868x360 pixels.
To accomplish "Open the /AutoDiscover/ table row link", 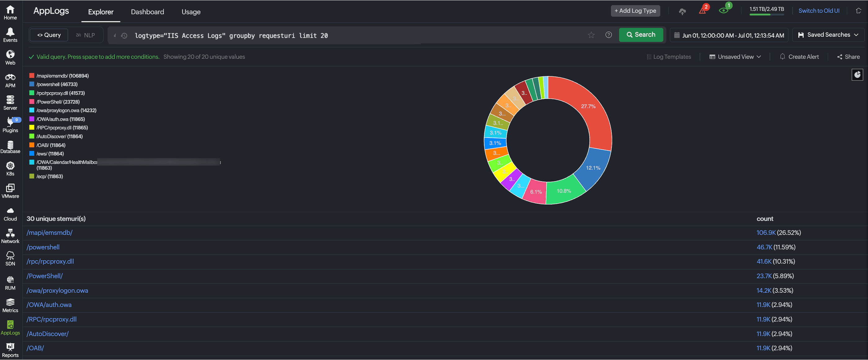I will coord(47,334).
